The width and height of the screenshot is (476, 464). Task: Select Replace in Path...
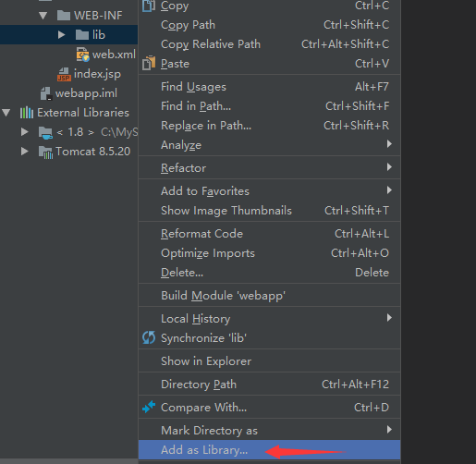pos(270,126)
